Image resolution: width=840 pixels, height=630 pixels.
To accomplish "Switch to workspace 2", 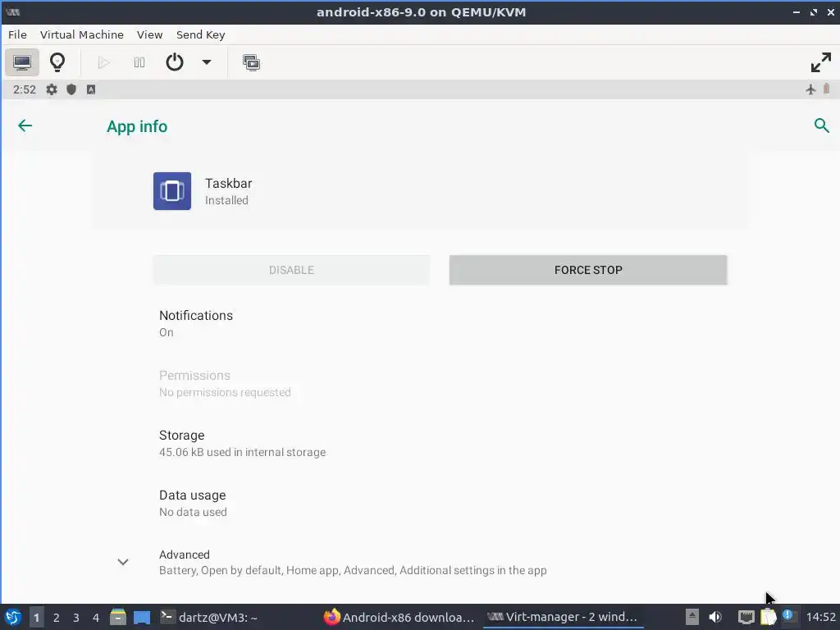I will point(57,617).
